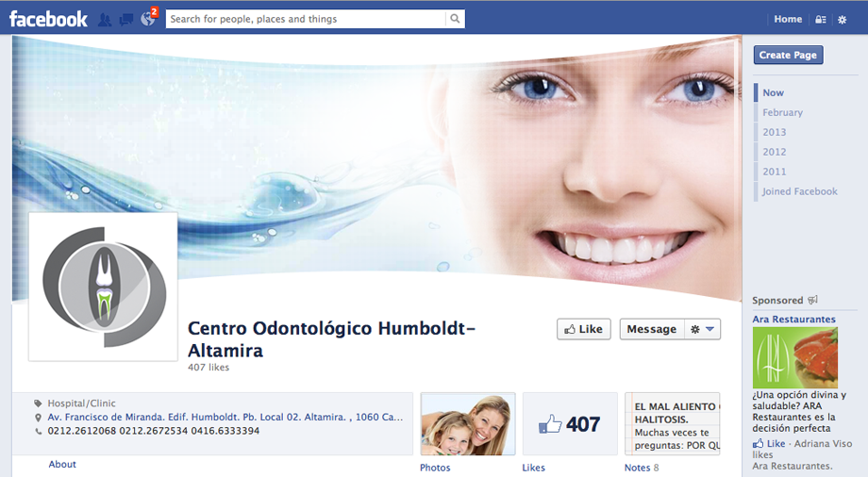The image size is (868, 477).
Task: Click the category tag icon
Action: [38, 403]
